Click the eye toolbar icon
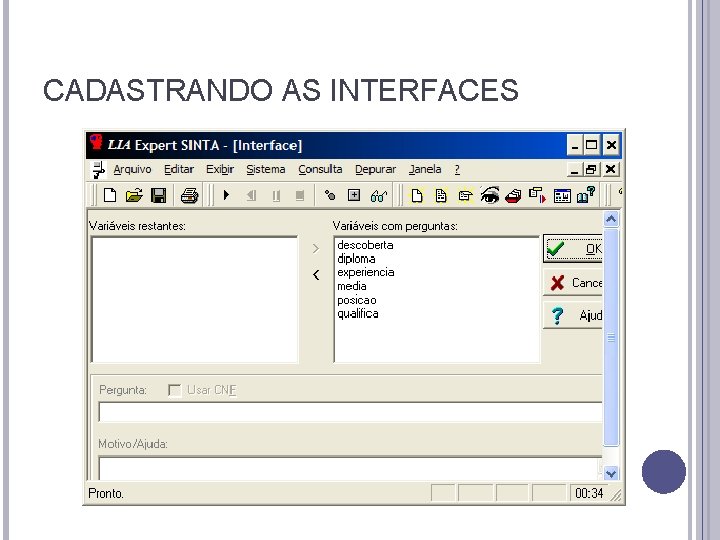Viewport: 720px width, 540px height. pos(489,196)
